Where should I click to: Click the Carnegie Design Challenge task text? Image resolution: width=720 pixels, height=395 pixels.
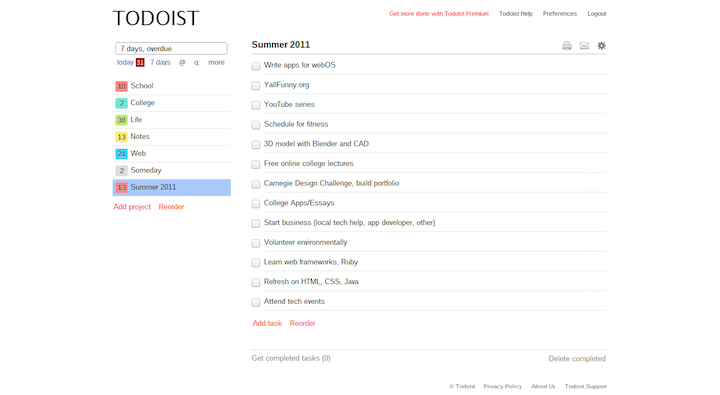332,183
